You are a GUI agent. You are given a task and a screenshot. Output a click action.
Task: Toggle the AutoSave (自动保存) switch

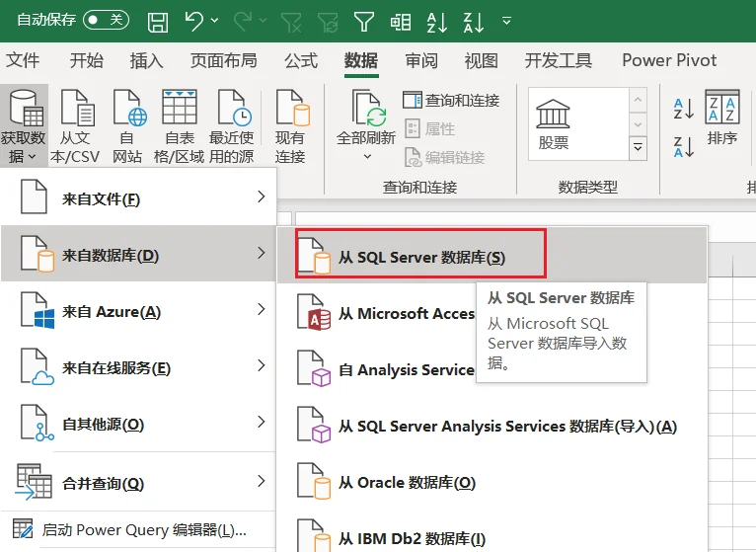106,20
